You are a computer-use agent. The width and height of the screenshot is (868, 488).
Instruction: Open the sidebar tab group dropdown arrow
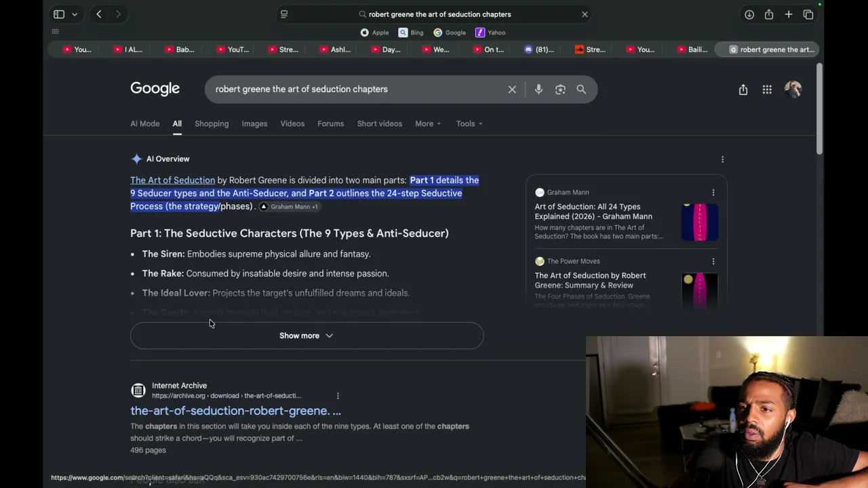coord(75,14)
